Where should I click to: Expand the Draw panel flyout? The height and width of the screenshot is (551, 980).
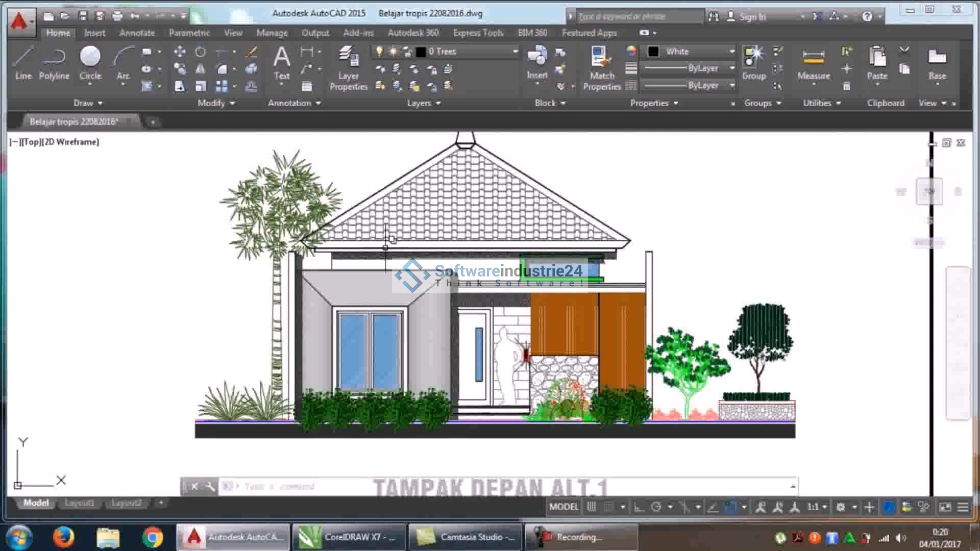88,103
